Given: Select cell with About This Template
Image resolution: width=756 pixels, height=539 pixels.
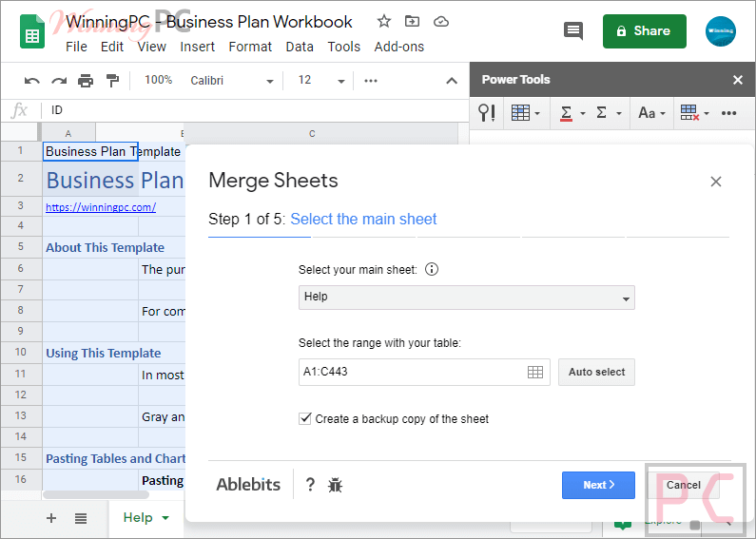Looking at the screenshot, I should tap(106, 247).
